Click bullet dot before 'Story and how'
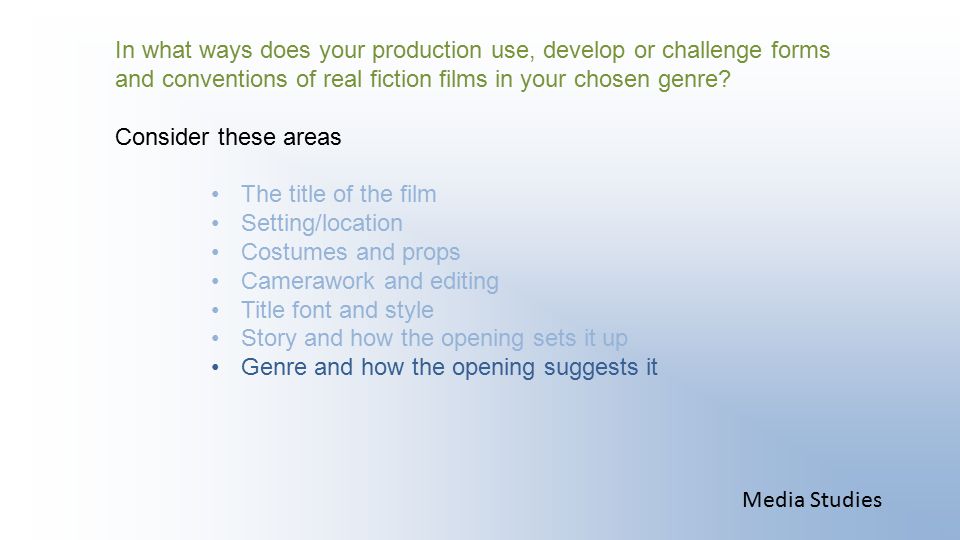The image size is (960, 540). click(x=215, y=339)
